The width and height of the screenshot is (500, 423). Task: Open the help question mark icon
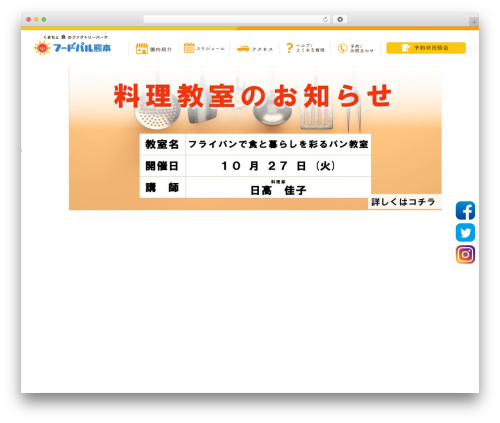click(289, 48)
